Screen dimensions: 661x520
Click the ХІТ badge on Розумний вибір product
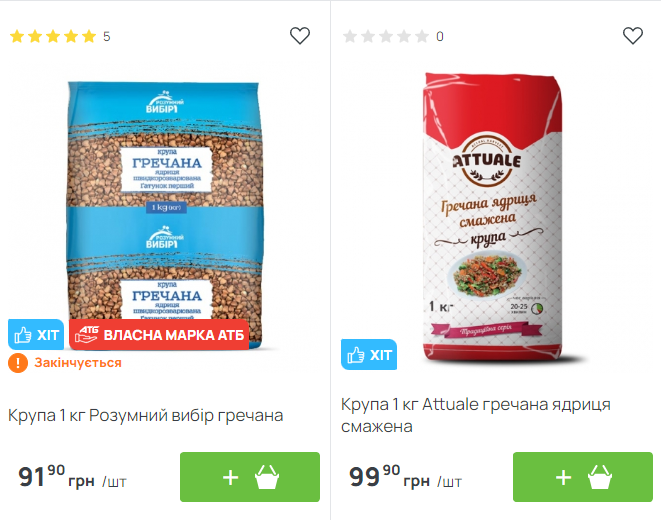click(36, 335)
